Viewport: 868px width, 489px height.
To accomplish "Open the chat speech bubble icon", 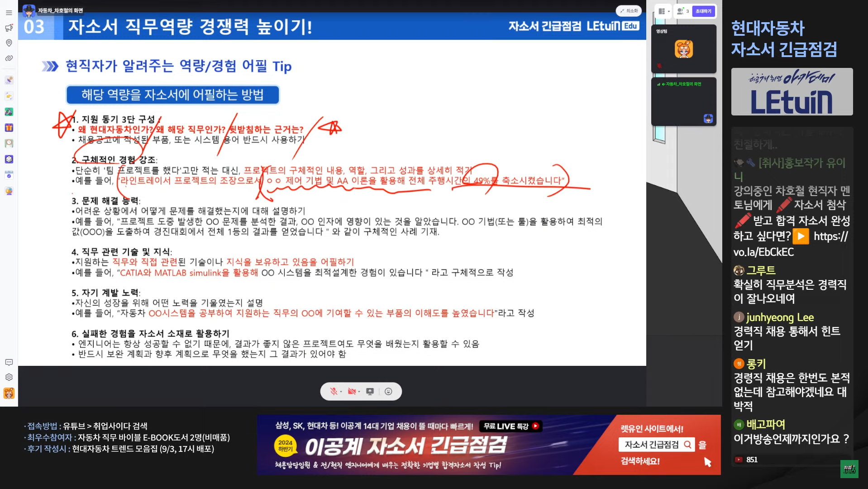I will pos(9,362).
